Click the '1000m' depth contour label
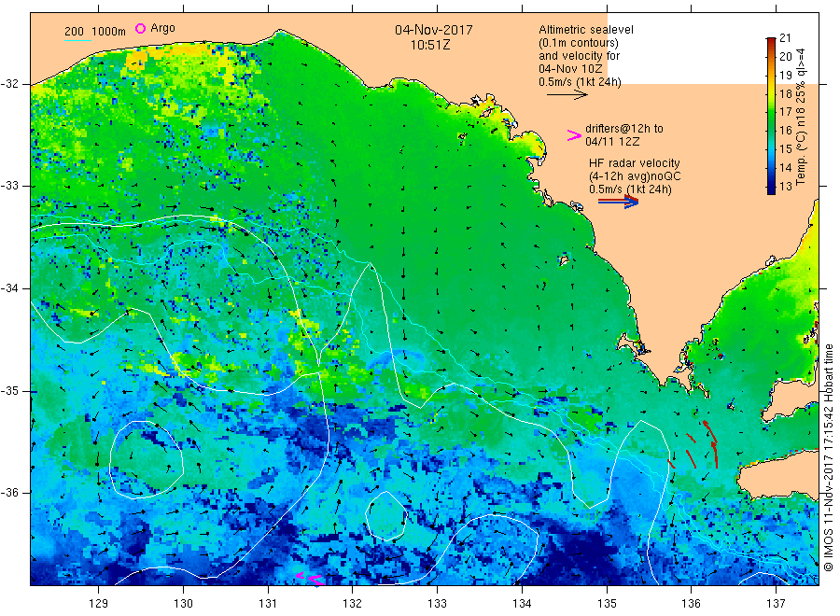 pyautogui.click(x=109, y=32)
